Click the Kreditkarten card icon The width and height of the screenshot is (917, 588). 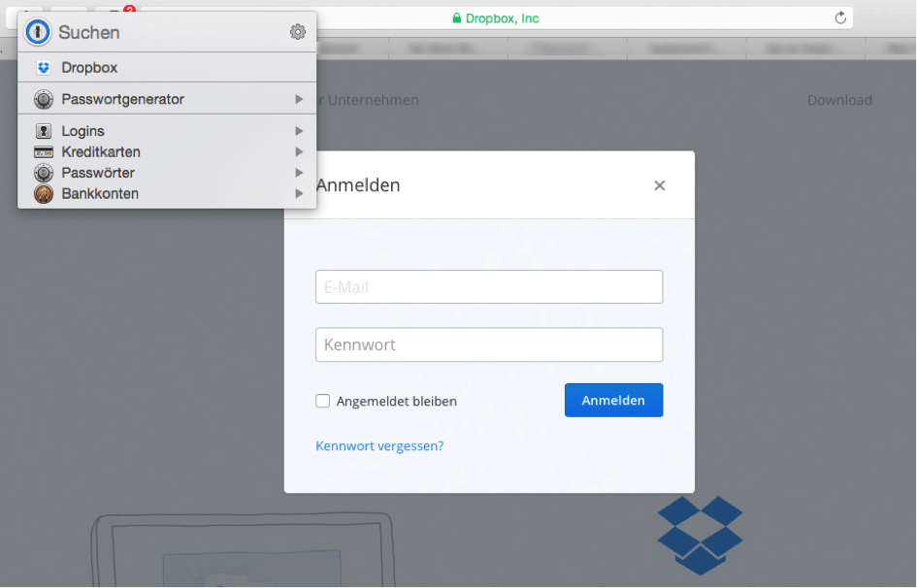click(44, 152)
